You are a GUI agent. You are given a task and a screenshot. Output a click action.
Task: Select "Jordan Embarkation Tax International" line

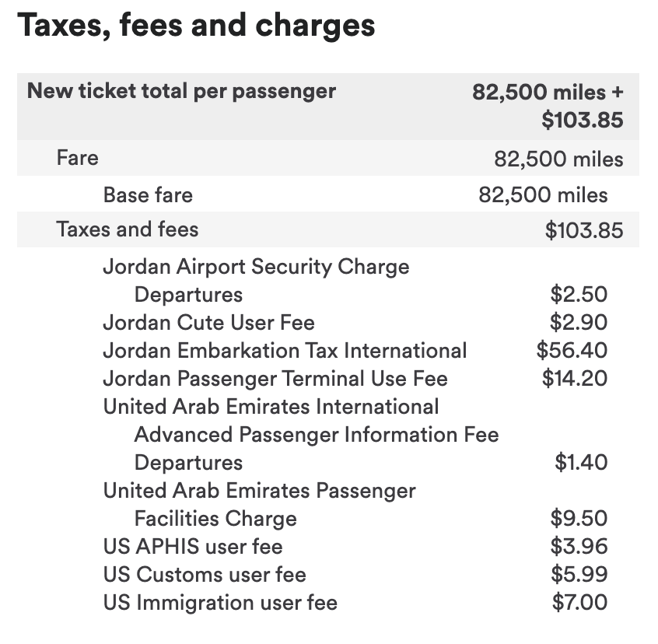(x=285, y=351)
